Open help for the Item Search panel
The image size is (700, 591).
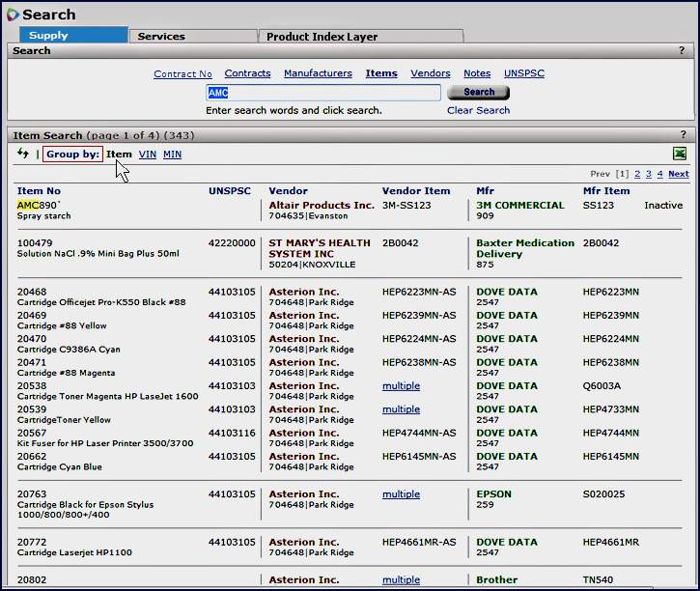(683, 135)
